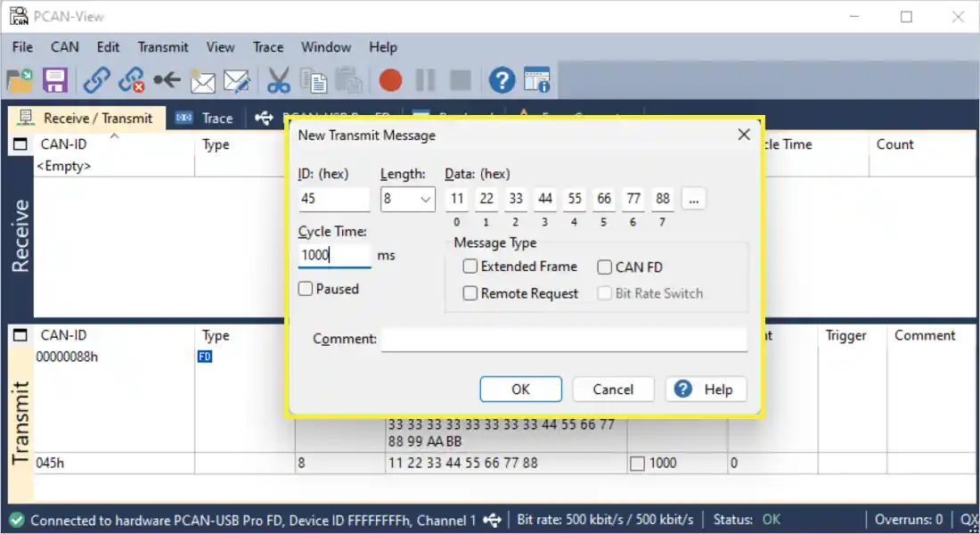Open the Transmit menu

[x=162, y=47]
